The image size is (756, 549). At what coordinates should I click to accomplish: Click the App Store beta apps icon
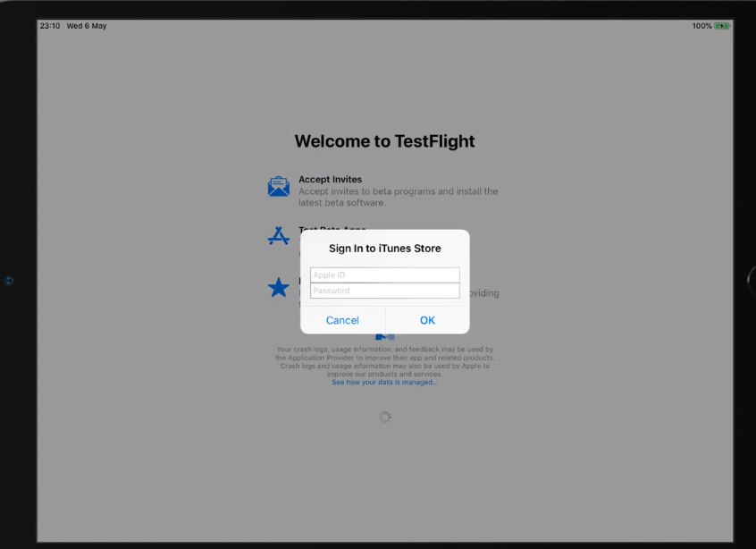[x=279, y=236]
